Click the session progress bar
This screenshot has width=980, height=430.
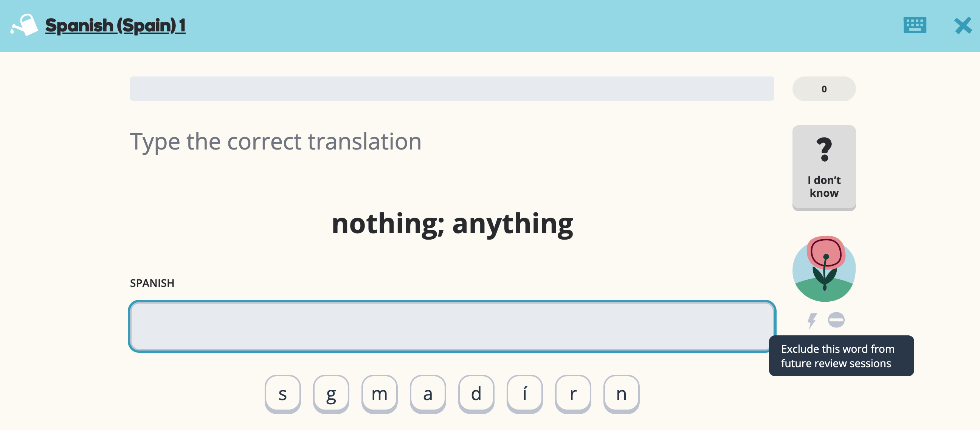[x=451, y=89]
